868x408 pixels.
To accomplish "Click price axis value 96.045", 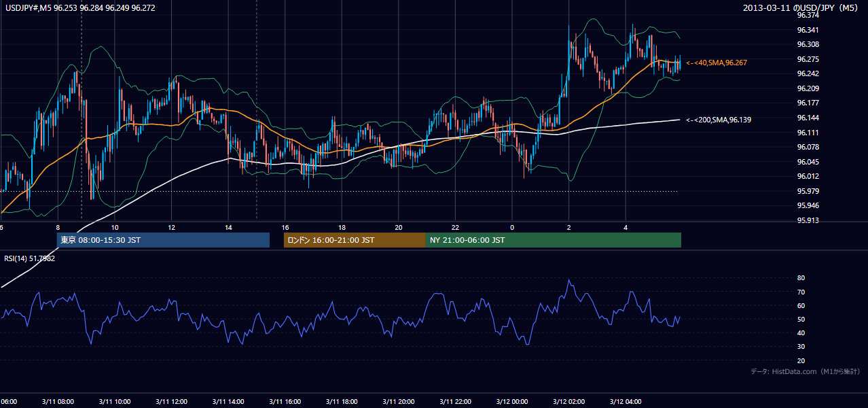I will pyautogui.click(x=808, y=162).
